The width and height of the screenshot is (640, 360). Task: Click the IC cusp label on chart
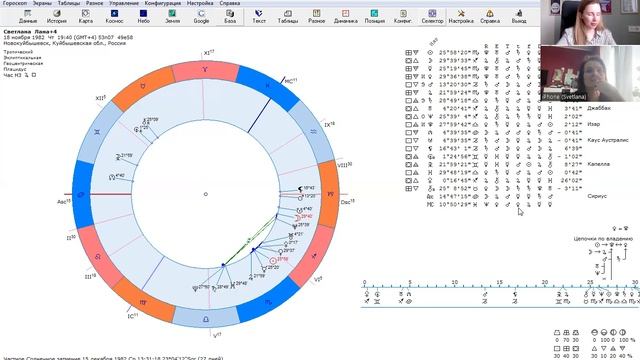point(133,316)
